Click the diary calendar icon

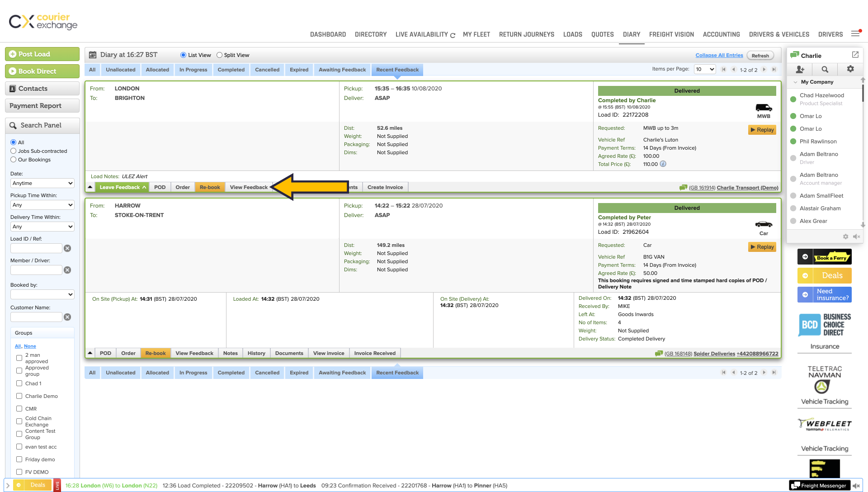tap(93, 55)
